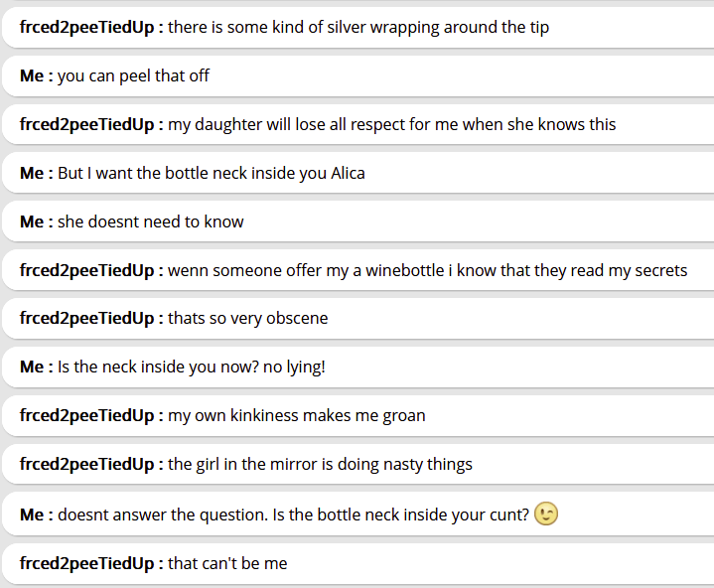
Task: Click username on the "lose all respect" message
Action: 86,124
